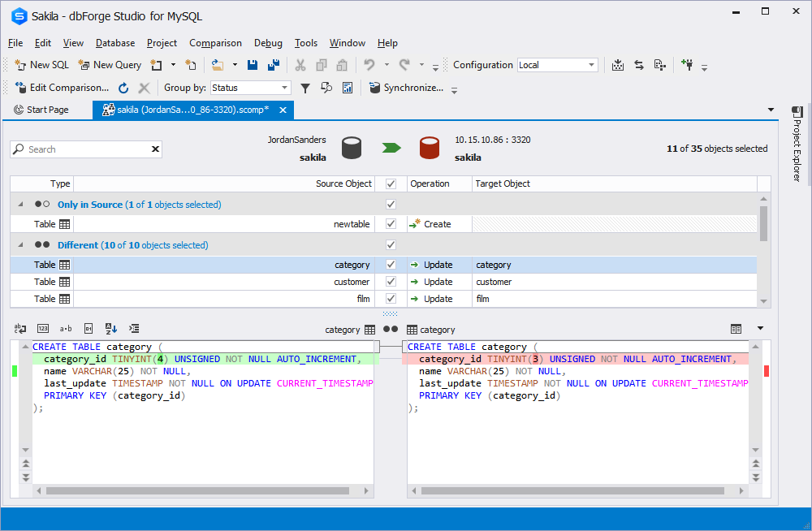
Task: Click the filter funnel icon
Action: pos(305,88)
